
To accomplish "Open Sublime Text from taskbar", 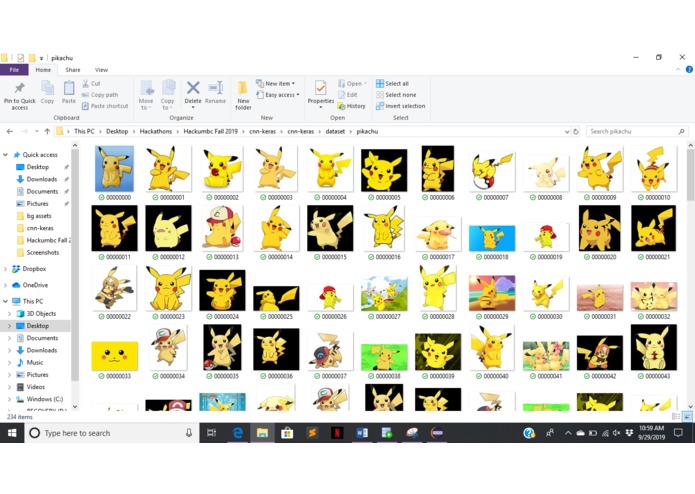I will tap(312, 433).
